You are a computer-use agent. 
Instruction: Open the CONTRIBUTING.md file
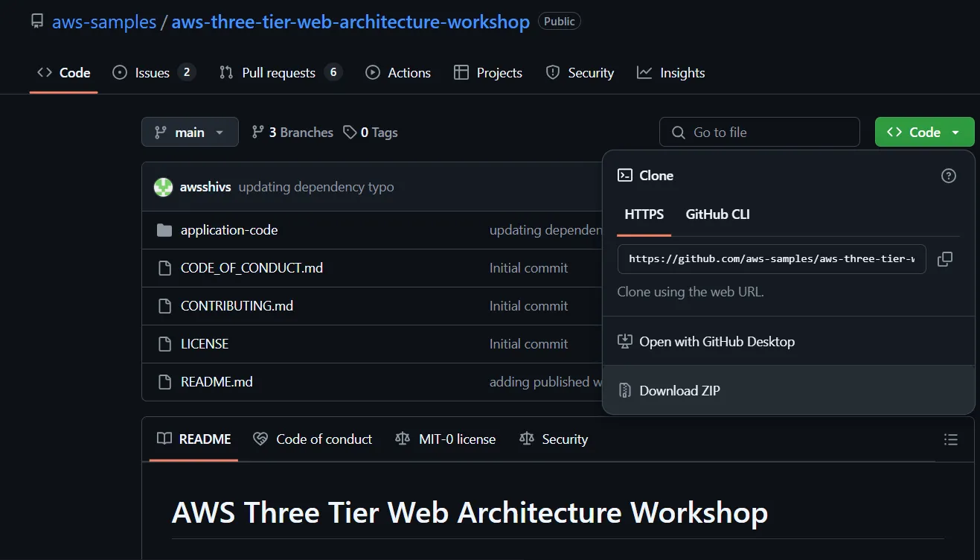(237, 306)
